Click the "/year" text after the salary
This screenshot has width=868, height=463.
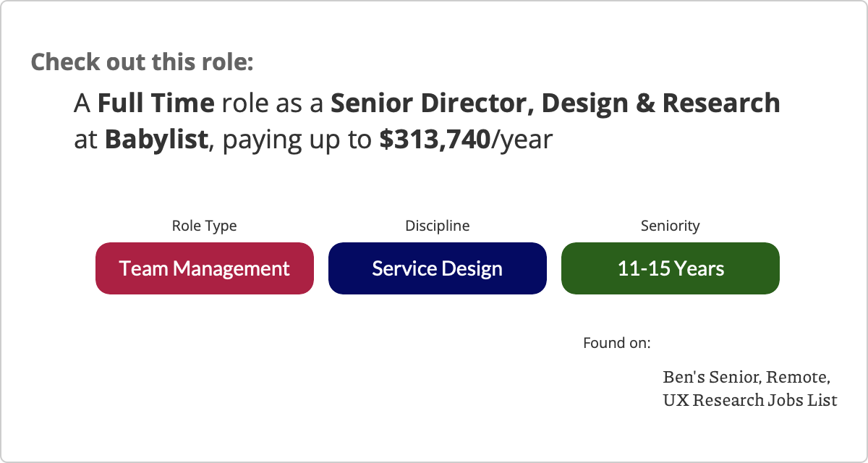tap(522, 139)
